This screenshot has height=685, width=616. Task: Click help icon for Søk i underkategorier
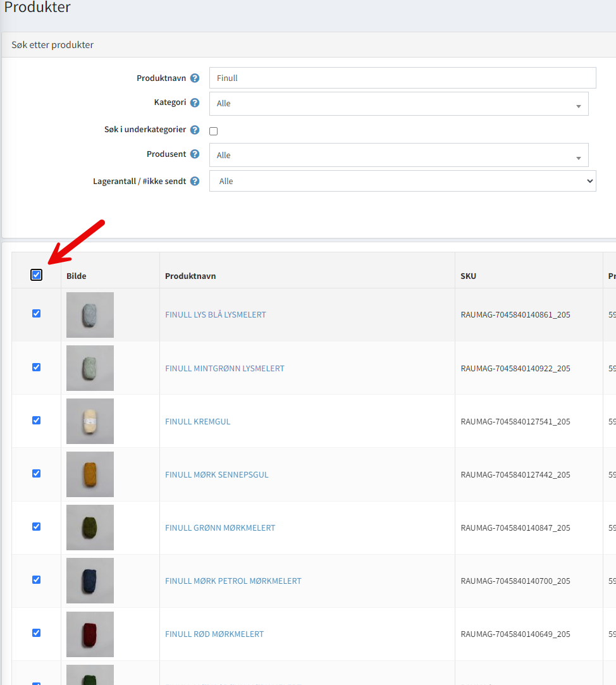coord(195,130)
